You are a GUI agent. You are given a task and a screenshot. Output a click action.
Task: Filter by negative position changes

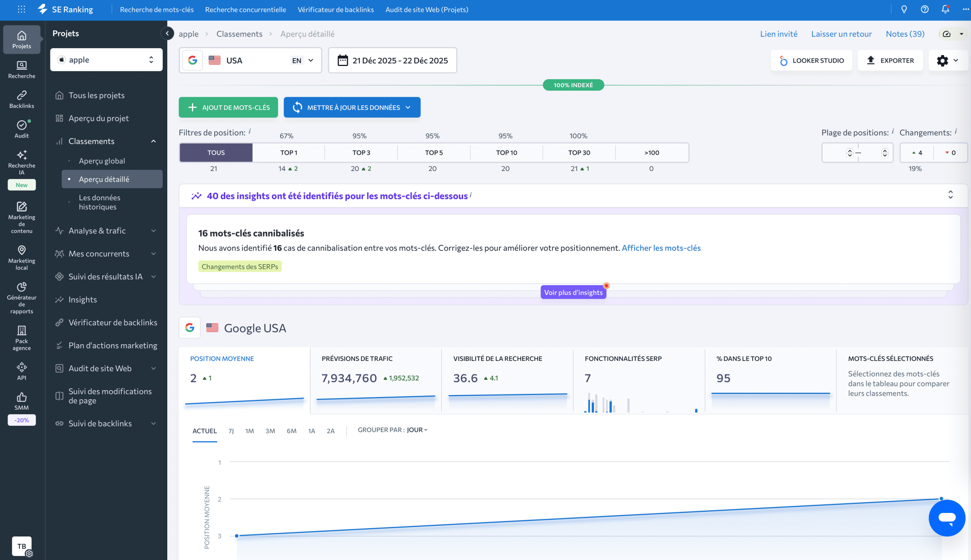950,153
